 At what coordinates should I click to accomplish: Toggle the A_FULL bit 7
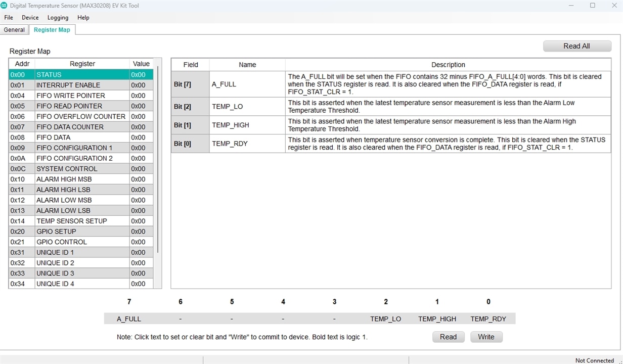(x=129, y=319)
